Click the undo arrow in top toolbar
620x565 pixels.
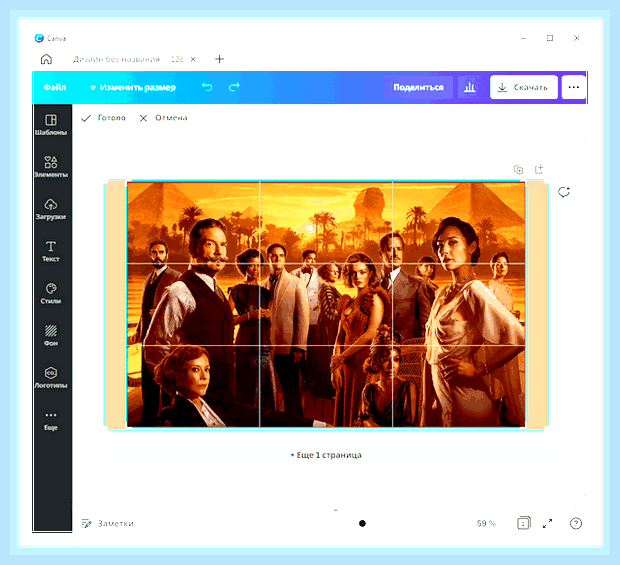point(207,87)
